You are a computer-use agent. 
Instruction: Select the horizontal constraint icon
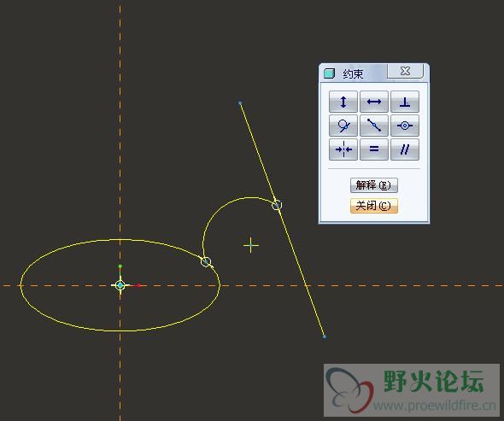(374, 102)
